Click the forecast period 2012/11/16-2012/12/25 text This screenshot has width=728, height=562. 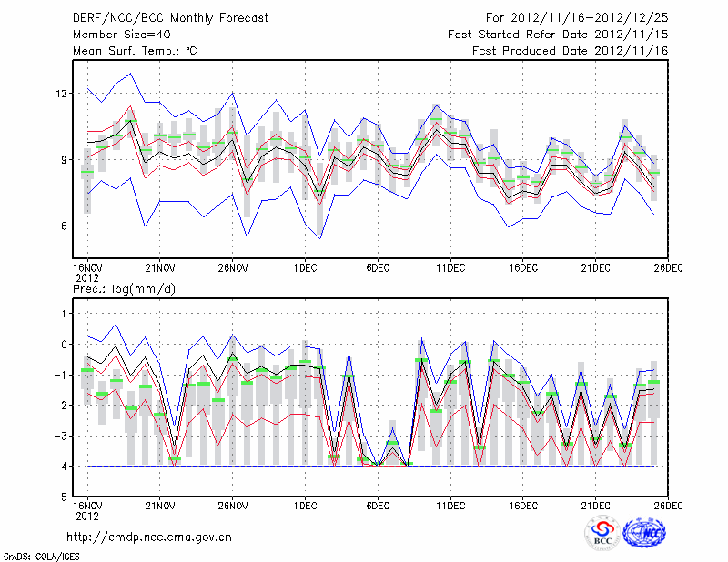click(x=577, y=18)
